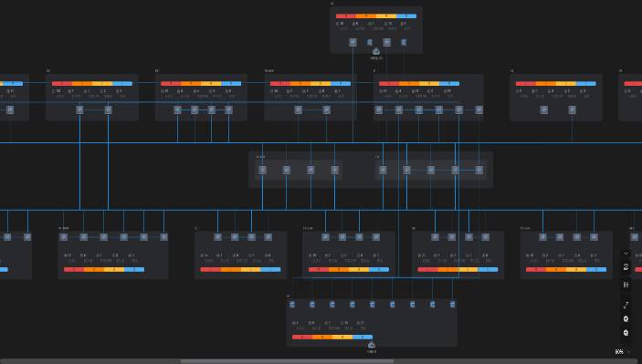Screen dimensions: 642x364
Task: Click the refresh icon in right toolbar
Action: 626,267
